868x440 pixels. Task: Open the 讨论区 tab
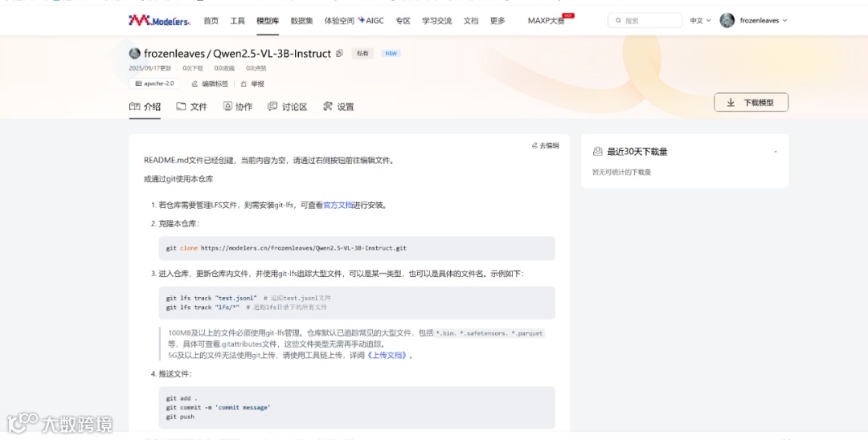(287, 107)
